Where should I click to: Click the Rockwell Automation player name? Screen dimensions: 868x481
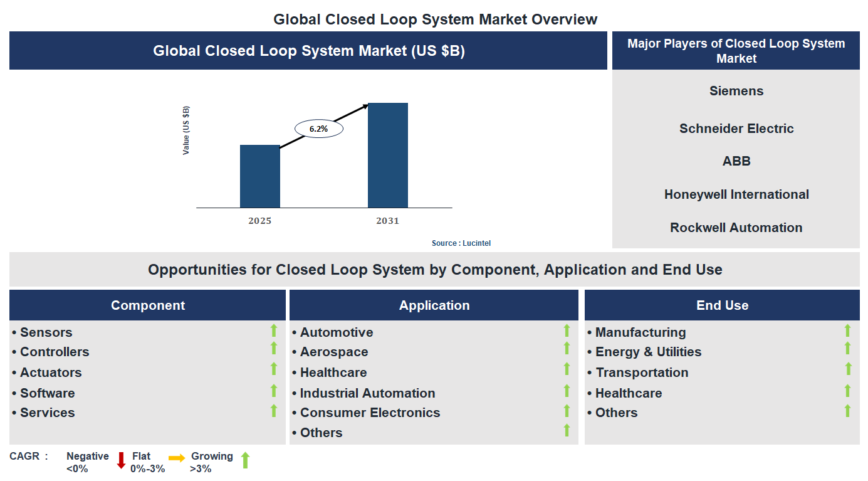tap(736, 227)
